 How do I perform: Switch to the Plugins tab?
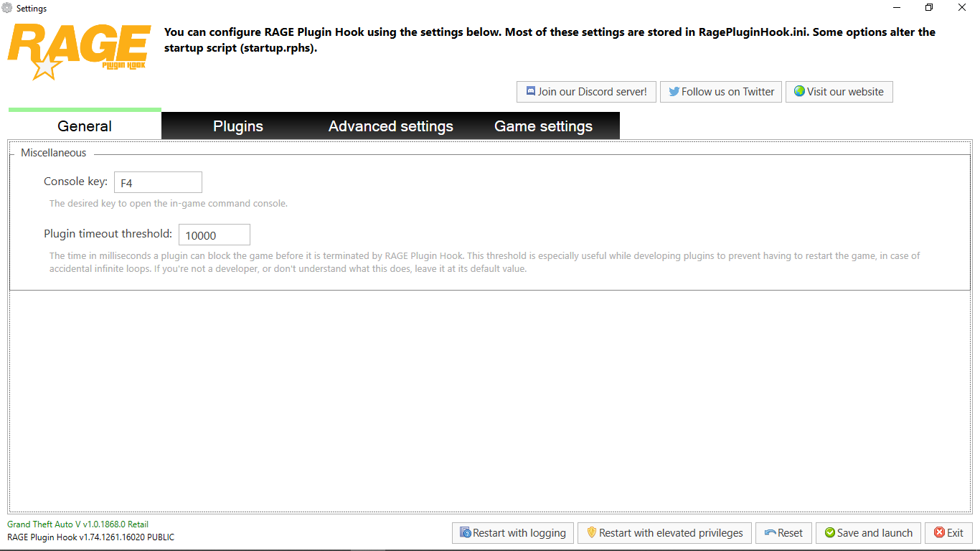tap(238, 126)
